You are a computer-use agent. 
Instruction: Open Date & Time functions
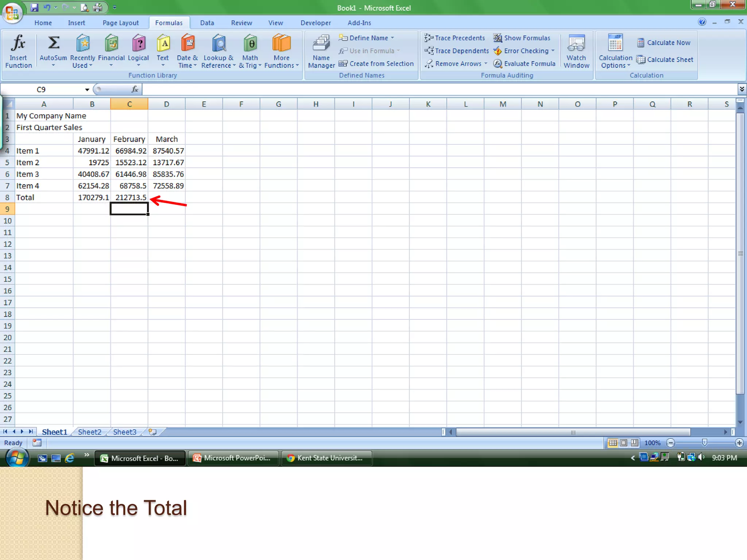coord(187,51)
